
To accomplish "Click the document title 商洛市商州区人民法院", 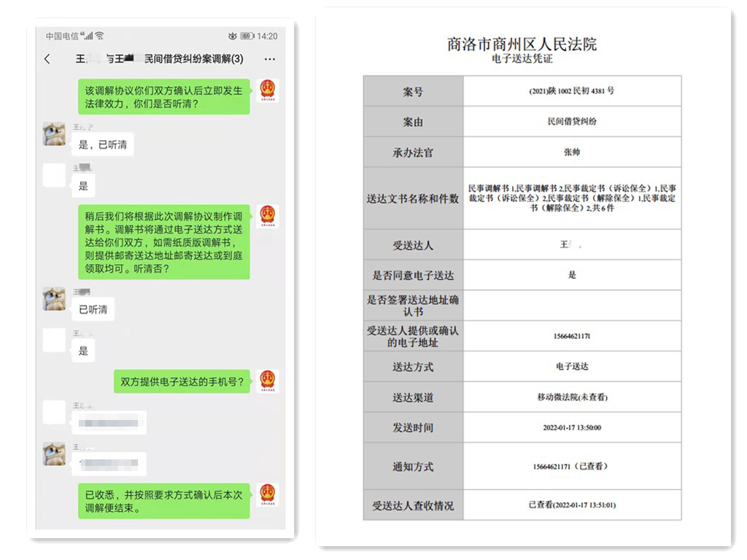I will click(x=522, y=44).
